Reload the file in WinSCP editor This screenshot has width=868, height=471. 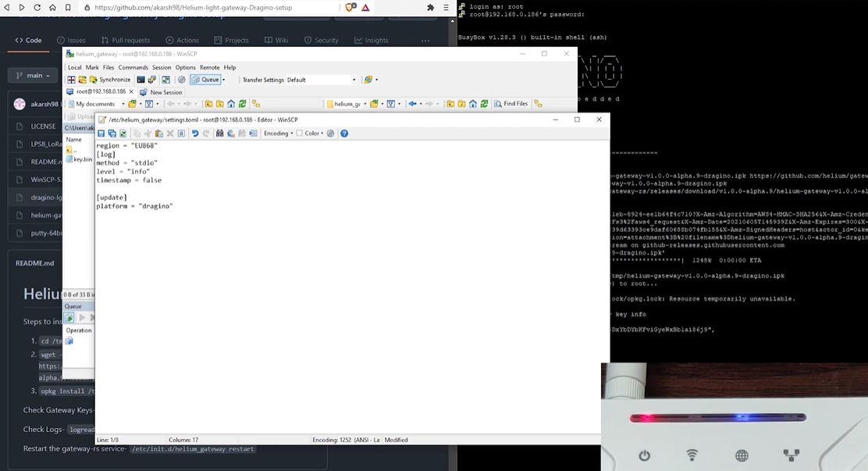click(123, 134)
